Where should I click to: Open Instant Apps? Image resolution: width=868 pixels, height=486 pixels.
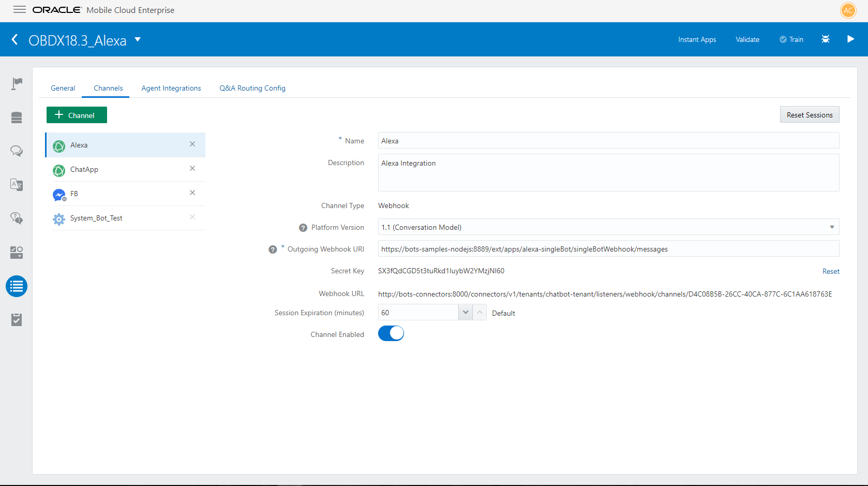point(697,39)
